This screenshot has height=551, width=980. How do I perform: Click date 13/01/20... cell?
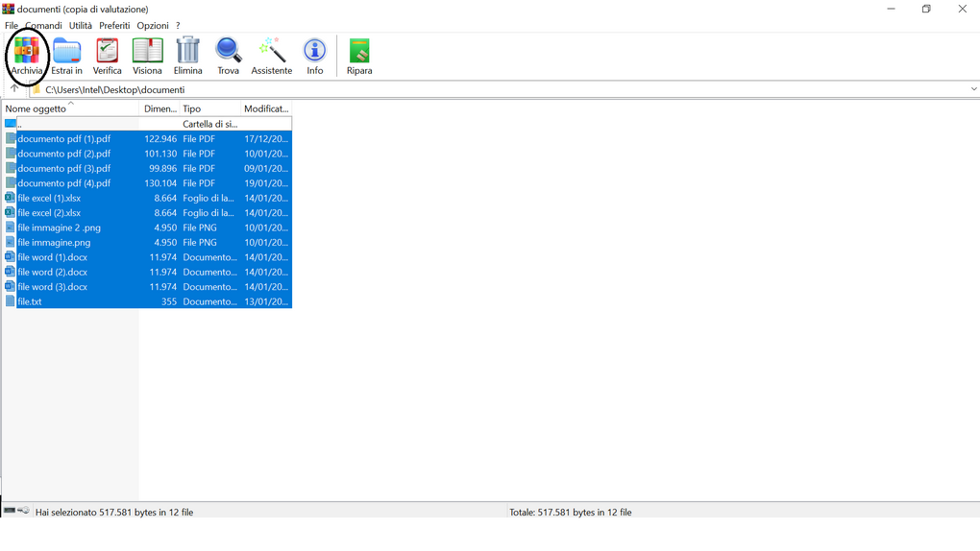coord(266,301)
